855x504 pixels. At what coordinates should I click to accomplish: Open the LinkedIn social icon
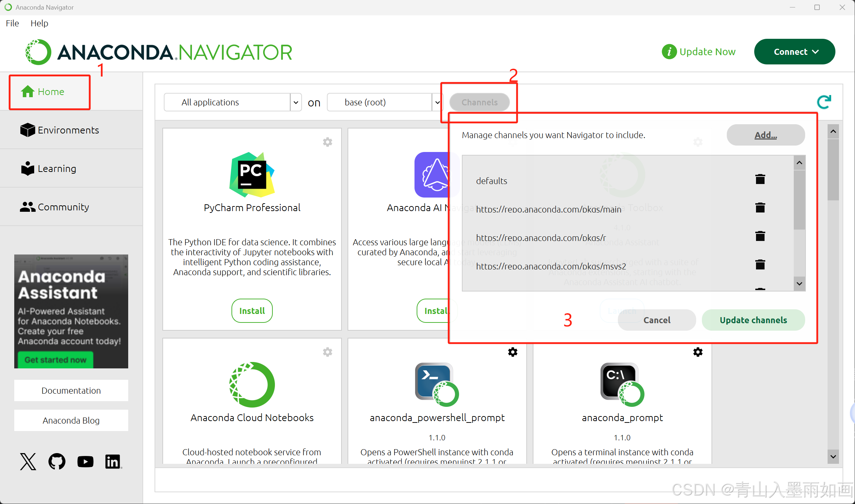113,462
